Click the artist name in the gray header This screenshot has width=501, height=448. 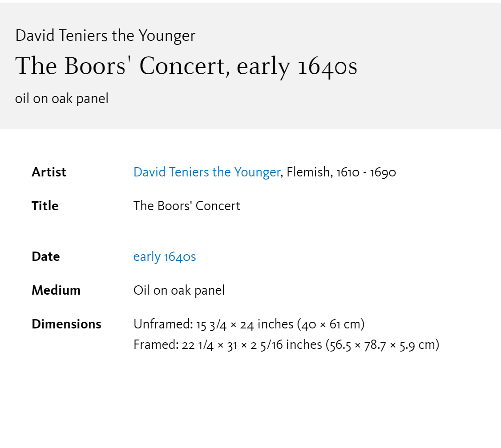105,36
